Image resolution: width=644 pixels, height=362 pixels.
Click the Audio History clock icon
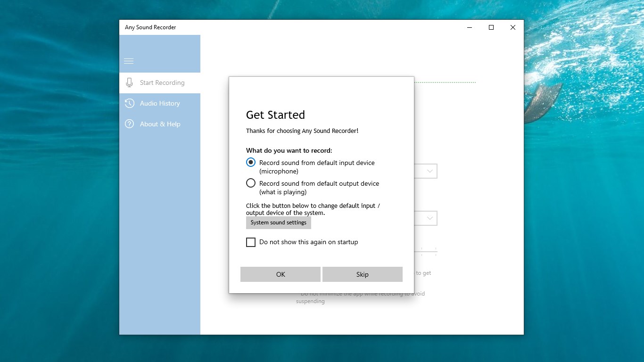click(129, 103)
